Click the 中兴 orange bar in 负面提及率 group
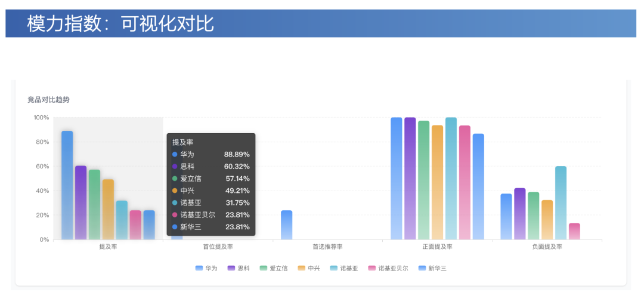The width and height of the screenshot is (644, 304). pyautogui.click(x=547, y=220)
